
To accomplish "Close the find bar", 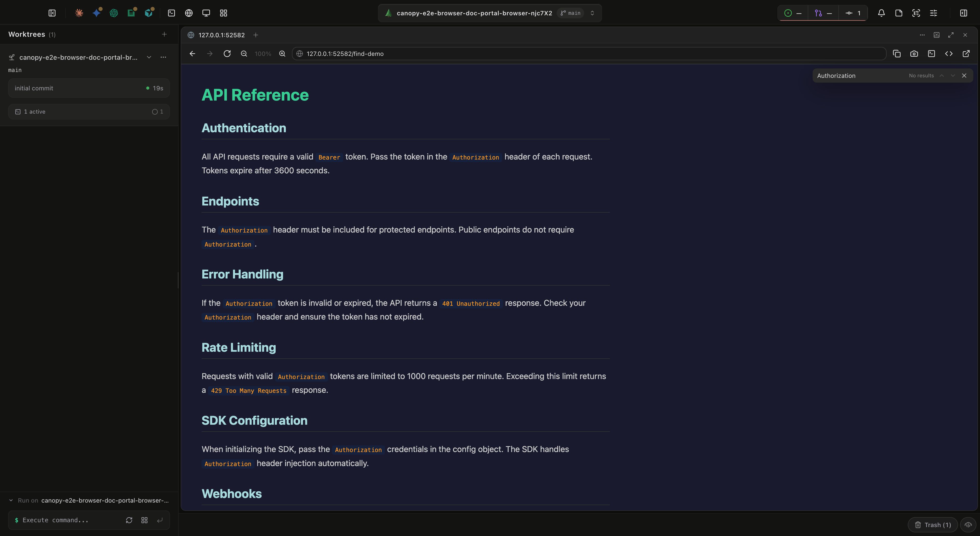I will tap(964, 76).
